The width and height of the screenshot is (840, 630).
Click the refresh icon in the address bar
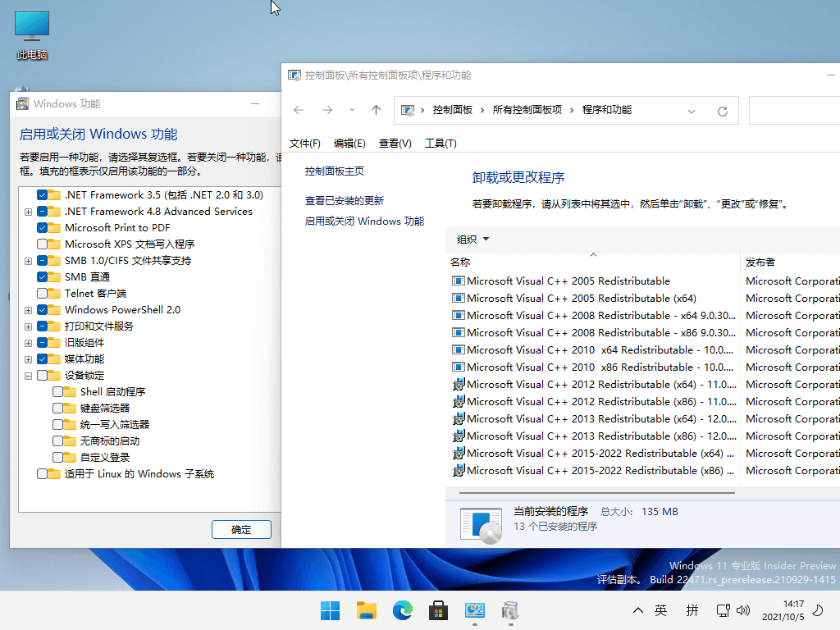tap(721, 110)
